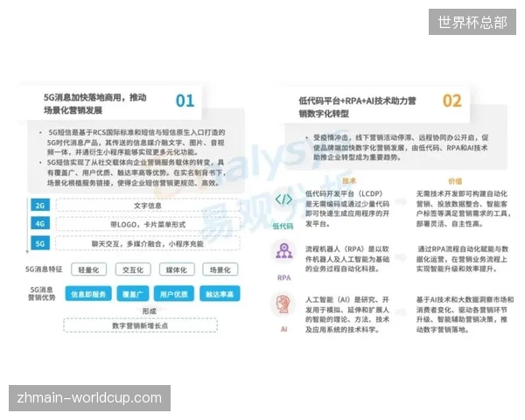
Task: Click the green 低代码 caption
Action: click(283, 226)
